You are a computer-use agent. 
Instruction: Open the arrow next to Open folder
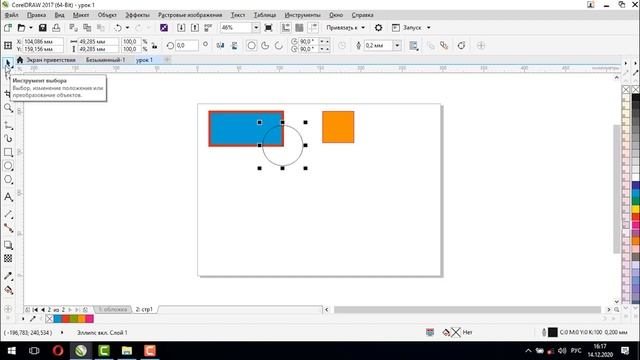[31, 28]
